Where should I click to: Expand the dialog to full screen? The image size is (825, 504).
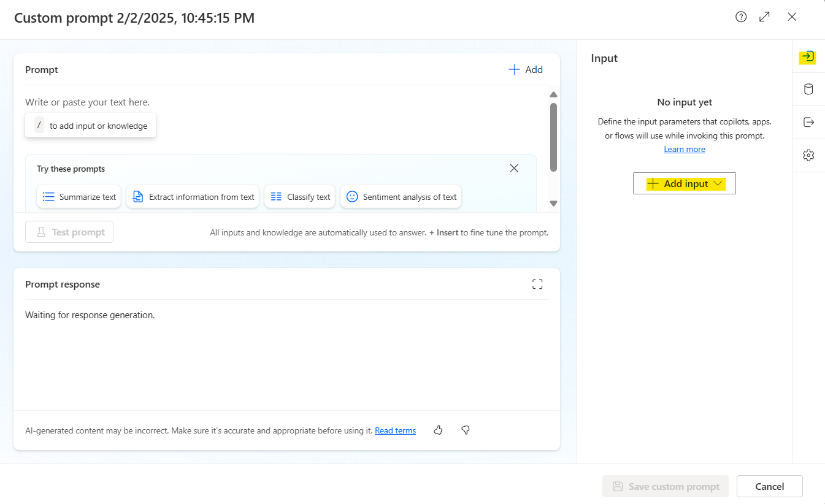click(x=764, y=17)
